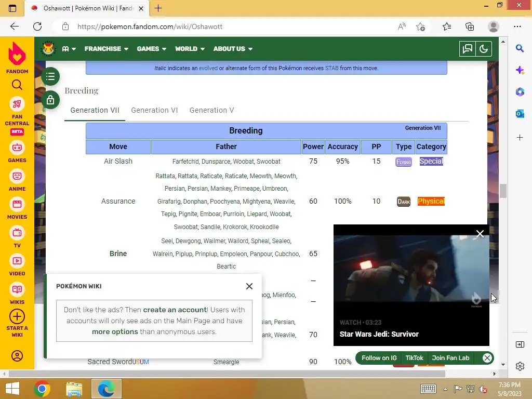Open the Edge sidebar search icon
Screen dimensions: 532x399
click(520, 48)
